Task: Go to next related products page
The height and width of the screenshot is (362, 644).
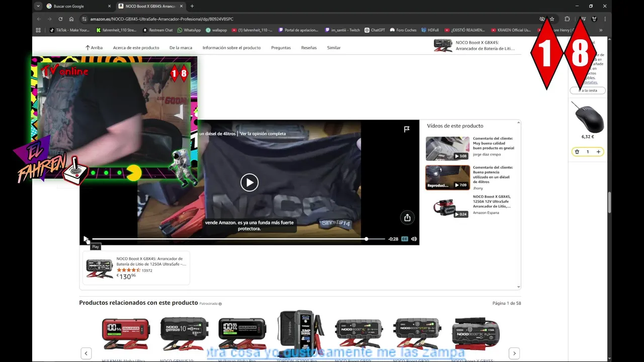Action: click(x=514, y=353)
